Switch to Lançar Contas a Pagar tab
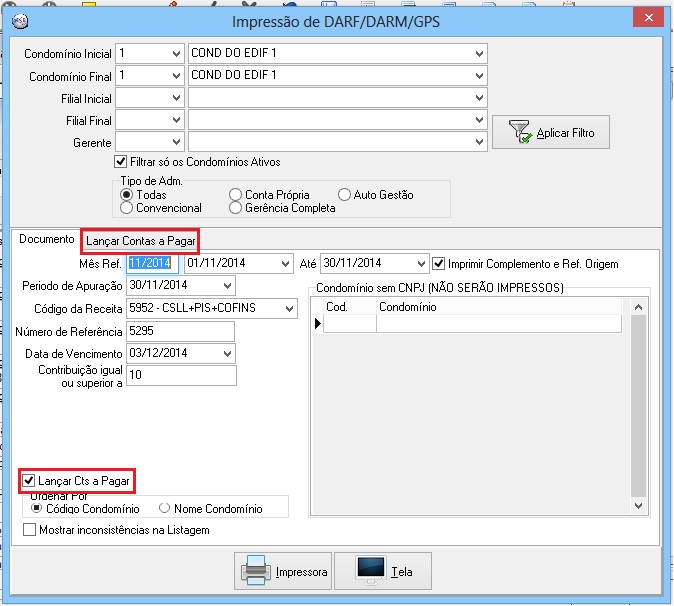674x606 pixels. (x=141, y=241)
